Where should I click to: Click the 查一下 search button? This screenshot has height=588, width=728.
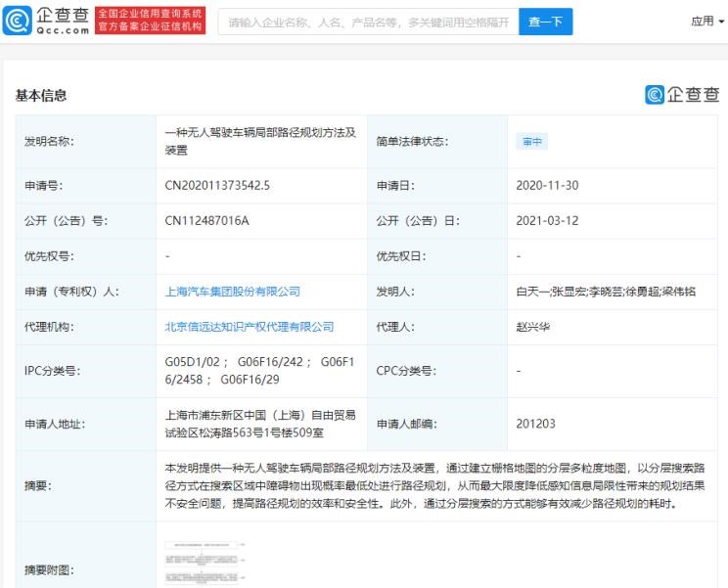click(546, 22)
